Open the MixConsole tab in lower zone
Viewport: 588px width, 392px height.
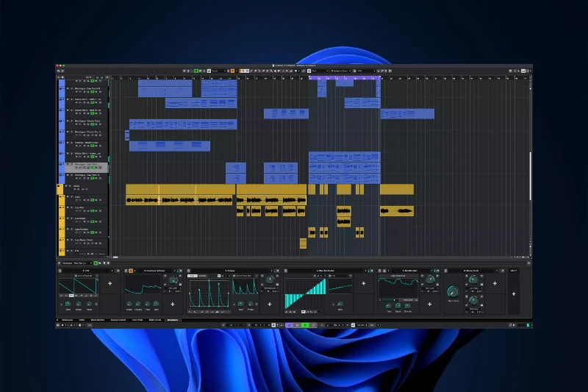[67, 320]
